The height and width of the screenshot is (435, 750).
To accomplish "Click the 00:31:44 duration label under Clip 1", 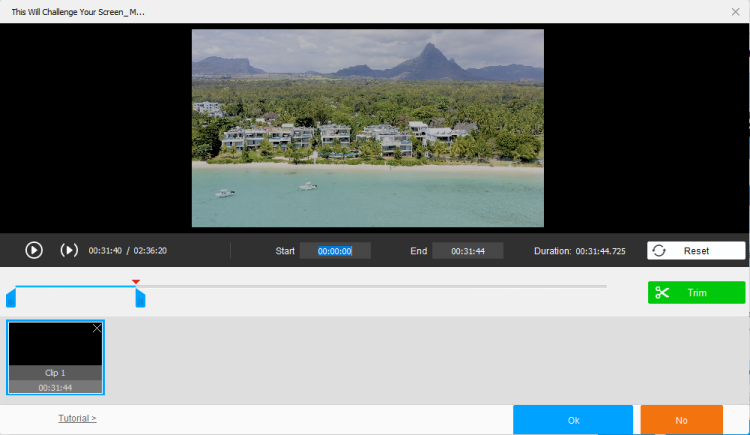I will tap(55, 387).
